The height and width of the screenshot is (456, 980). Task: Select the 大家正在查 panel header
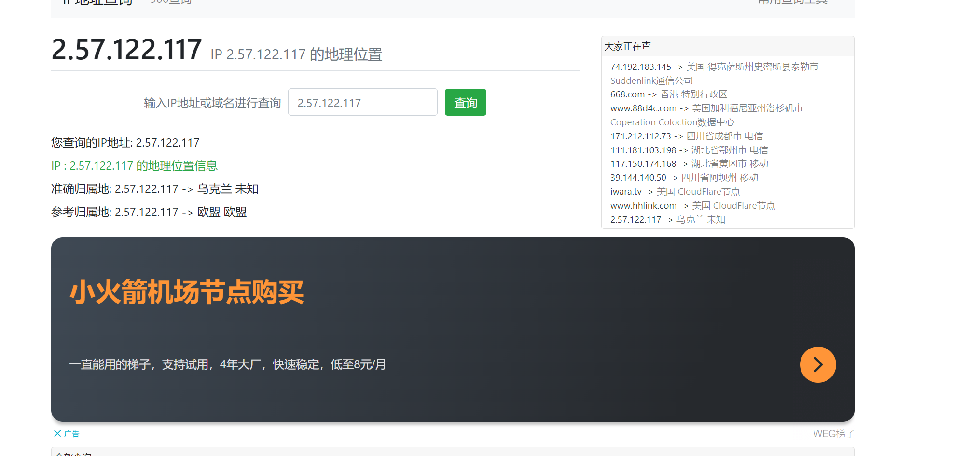point(728,46)
